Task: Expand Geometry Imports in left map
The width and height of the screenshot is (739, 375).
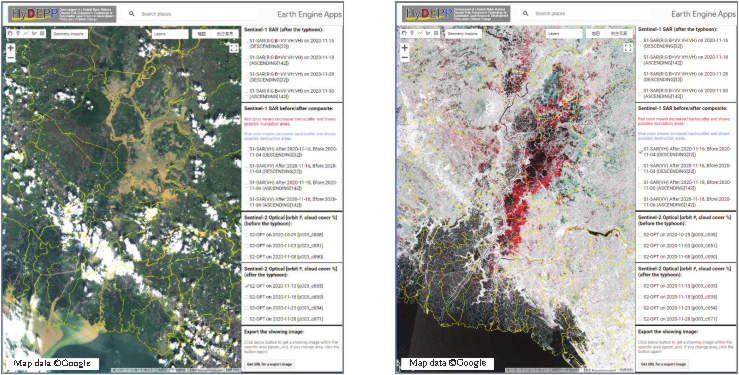Action: tap(68, 34)
